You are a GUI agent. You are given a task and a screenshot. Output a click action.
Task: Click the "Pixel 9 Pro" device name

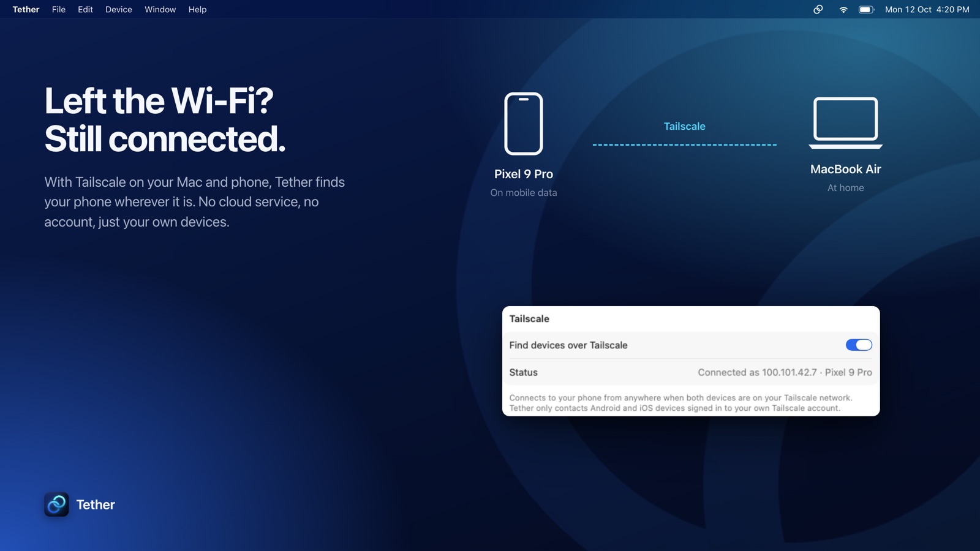tap(524, 174)
